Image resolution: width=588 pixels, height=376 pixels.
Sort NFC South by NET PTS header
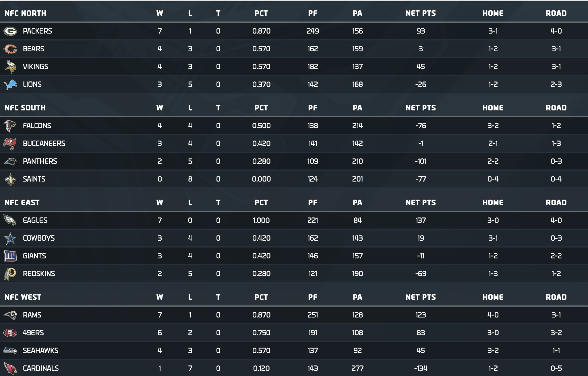coord(421,108)
